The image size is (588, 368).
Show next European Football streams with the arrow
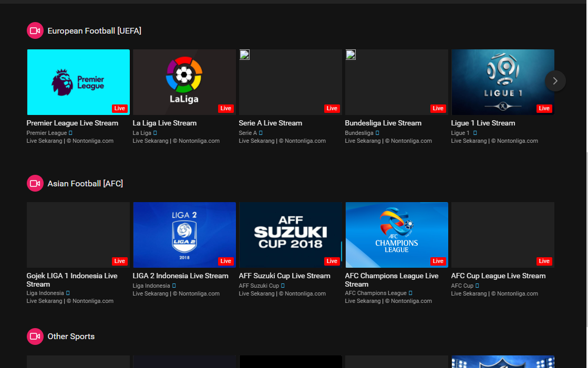coord(555,81)
